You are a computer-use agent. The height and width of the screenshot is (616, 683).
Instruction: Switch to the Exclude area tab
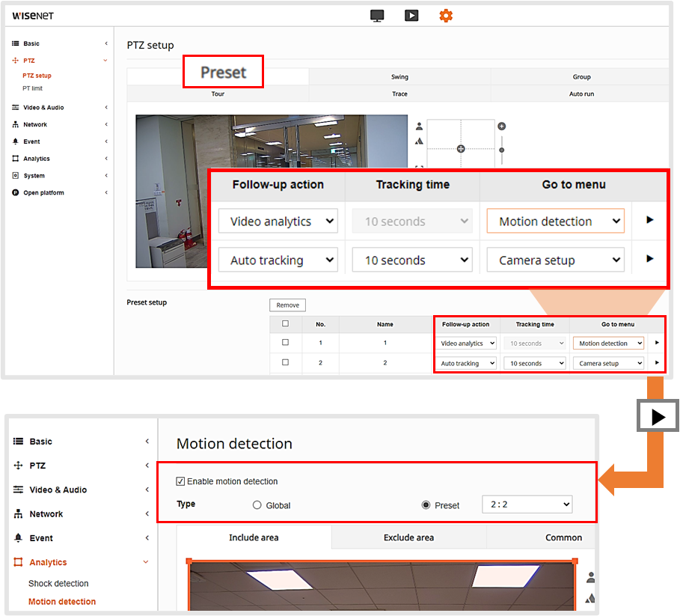(x=408, y=537)
